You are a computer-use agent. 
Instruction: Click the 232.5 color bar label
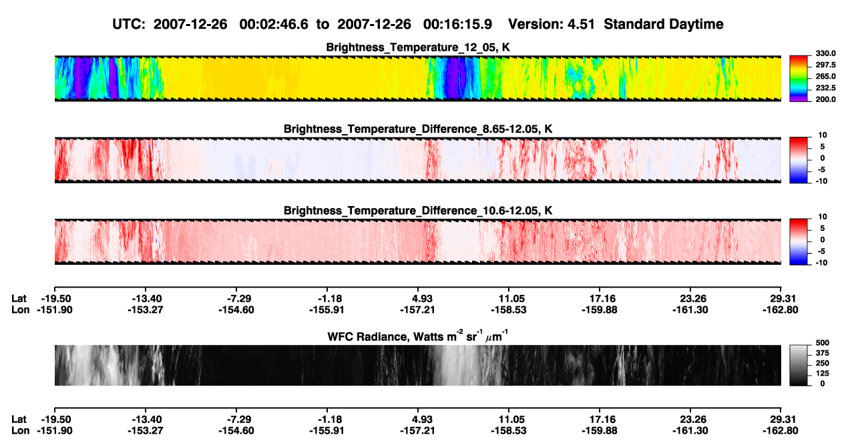coord(825,88)
